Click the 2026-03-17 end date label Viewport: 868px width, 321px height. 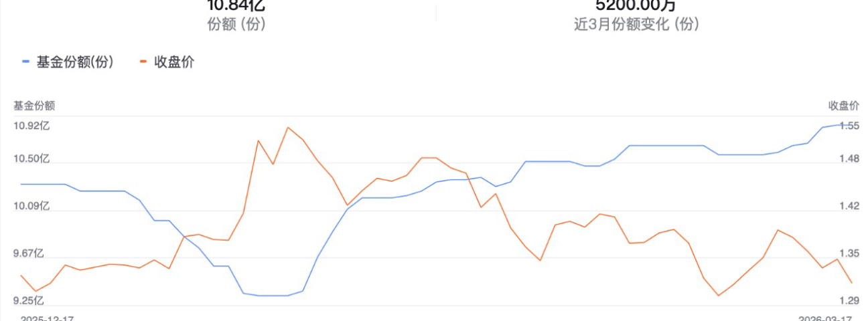coord(825,318)
